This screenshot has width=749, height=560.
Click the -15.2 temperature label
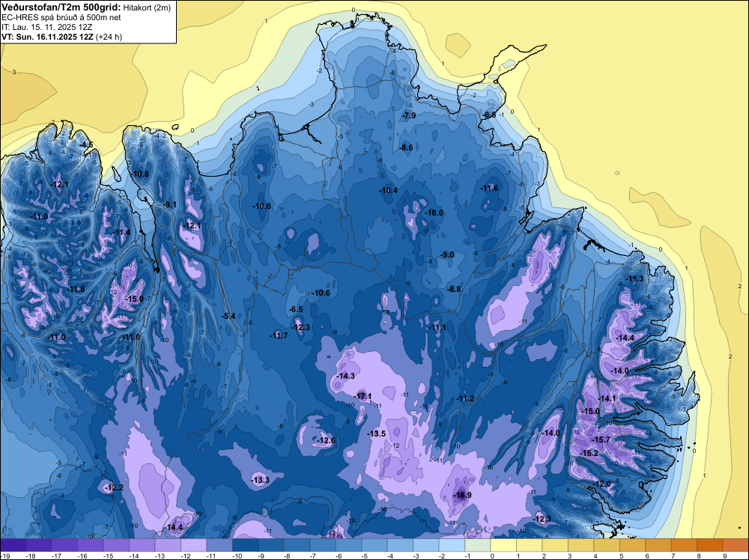[x=589, y=453]
